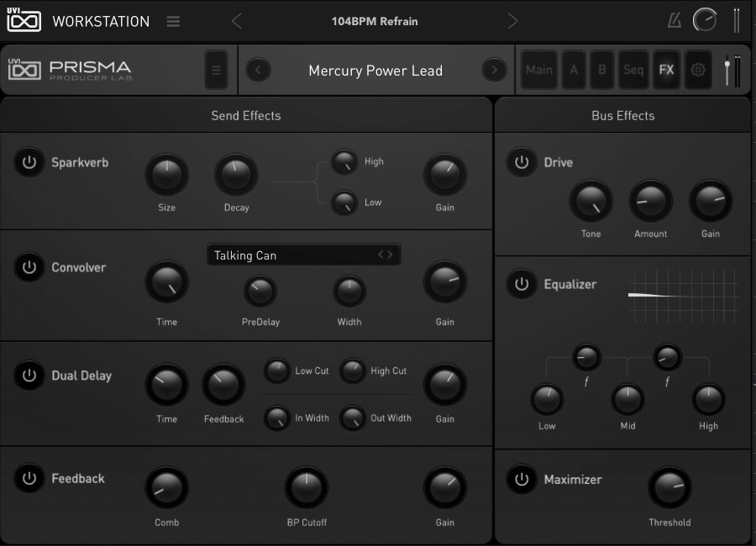Switch to the Main tab
The height and width of the screenshot is (546, 756).
(x=539, y=70)
